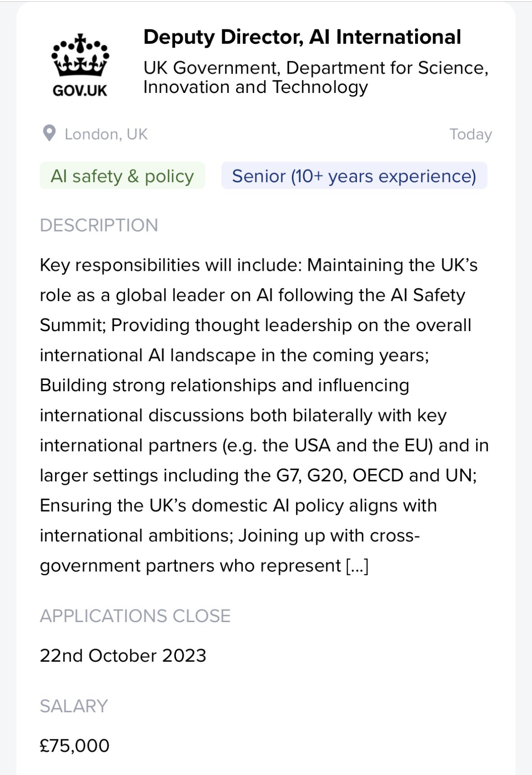The image size is (532, 775).
Task: Click the Key responsibilities description paragraph
Action: pyautogui.click(x=264, y=415)
